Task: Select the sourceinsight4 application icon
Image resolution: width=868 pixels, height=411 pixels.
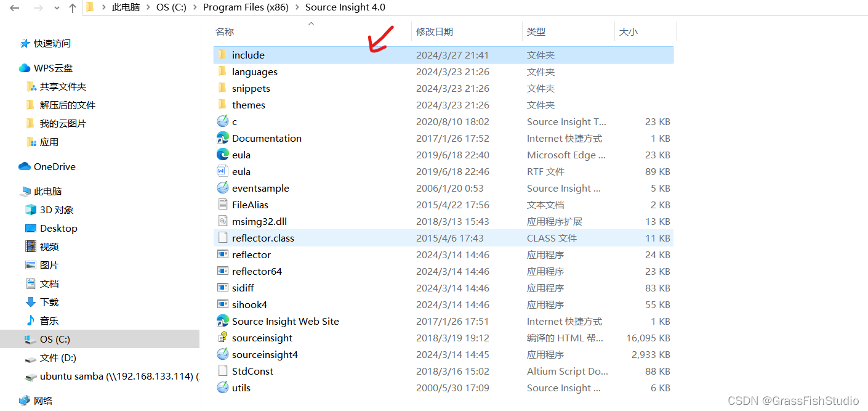Action: [222, 354]
